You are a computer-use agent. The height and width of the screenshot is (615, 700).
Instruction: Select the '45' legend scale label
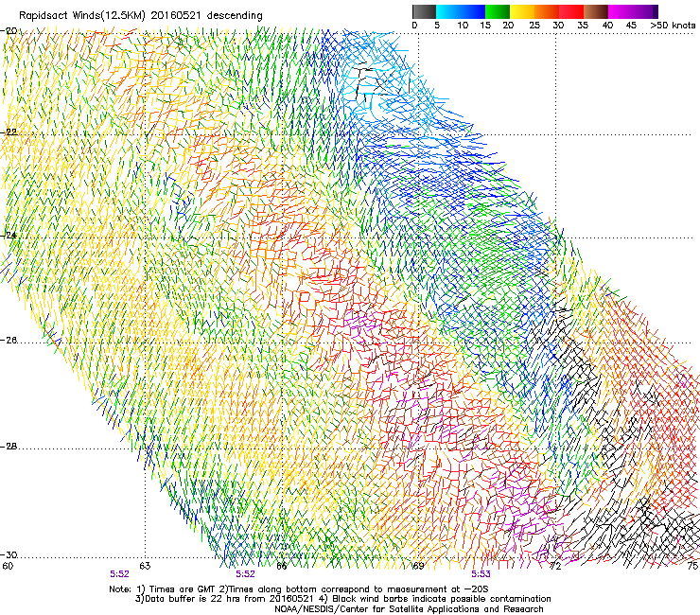pos(631,26)
